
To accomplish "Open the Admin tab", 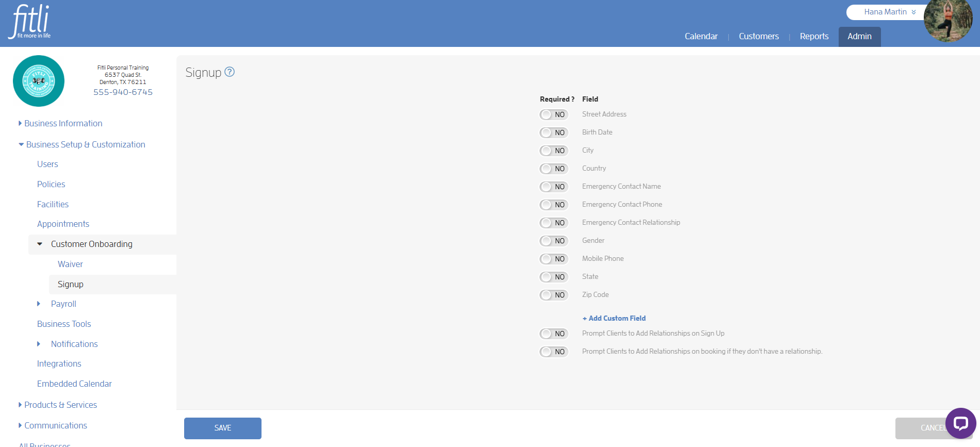I will 859,37.
